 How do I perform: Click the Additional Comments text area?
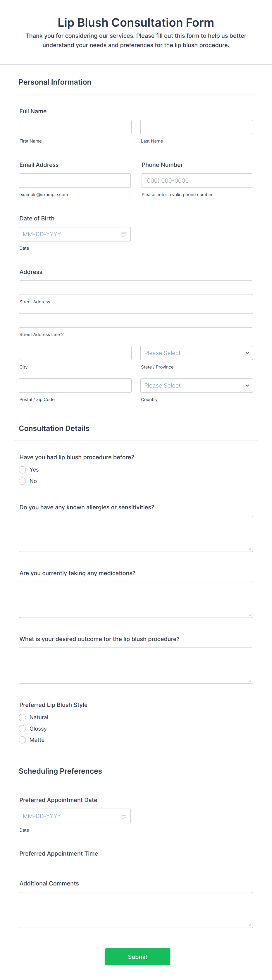136,910
